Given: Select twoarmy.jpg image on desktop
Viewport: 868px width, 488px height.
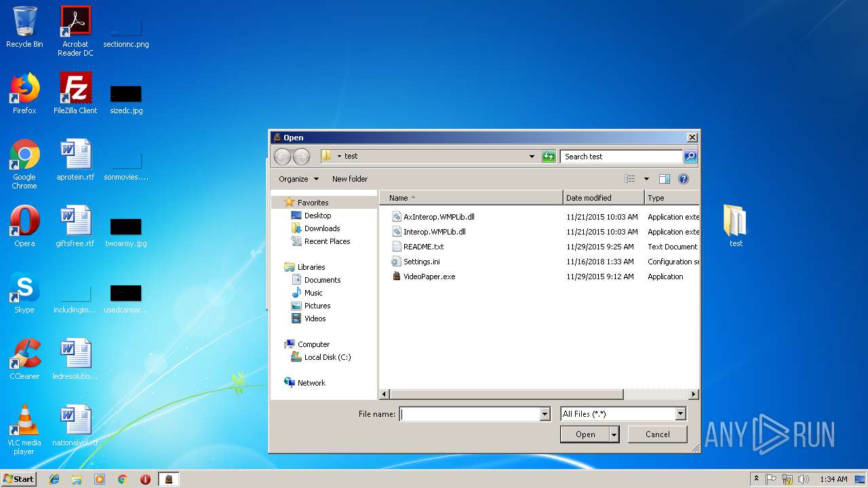Looking at the screenshot, I should pyautogui.click(x=126, y=232).
